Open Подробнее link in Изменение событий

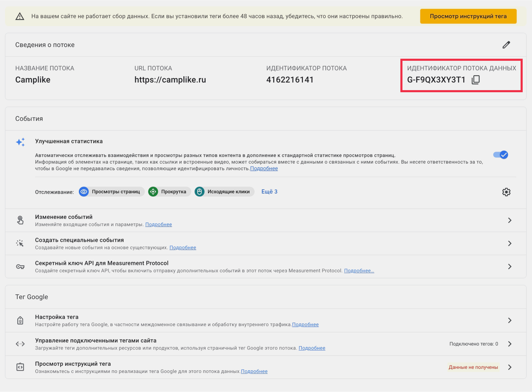click(159, 224)
